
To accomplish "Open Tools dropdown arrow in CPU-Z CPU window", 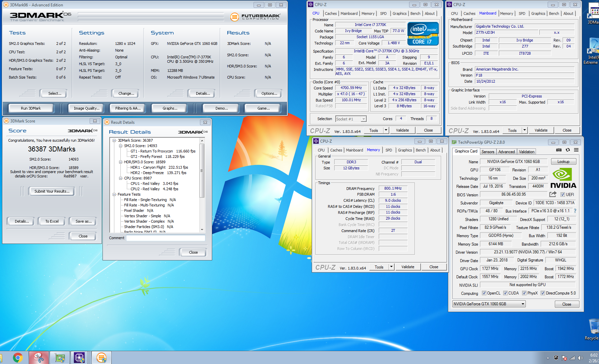I will (x=386, y=130).
